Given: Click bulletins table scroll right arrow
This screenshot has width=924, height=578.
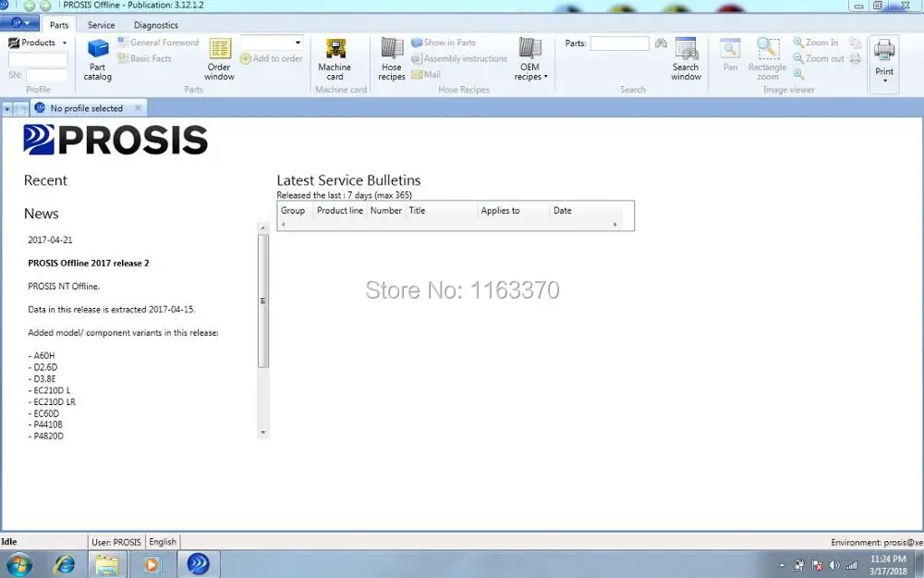Looking at the screenshot, I should (x=615, y=224).
